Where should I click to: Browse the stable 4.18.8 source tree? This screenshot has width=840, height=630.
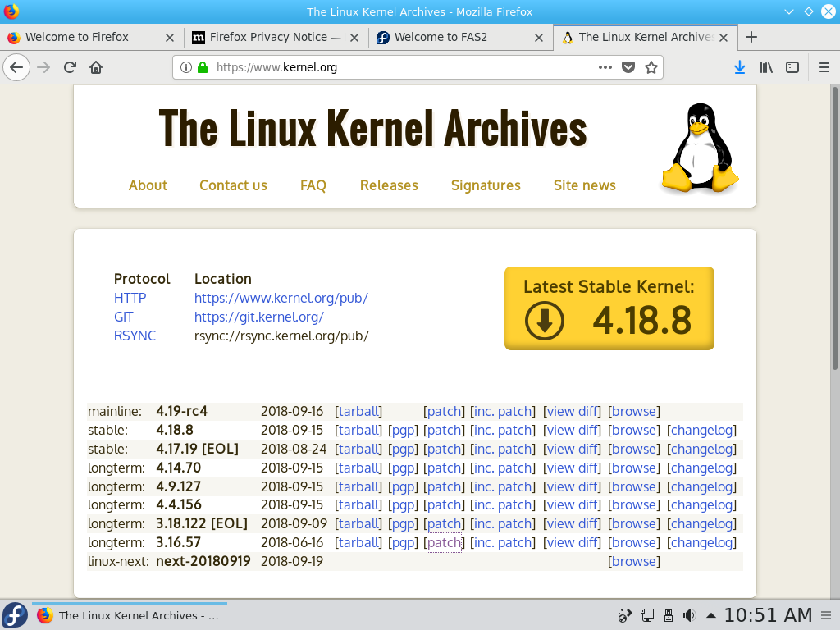point(634,430)
